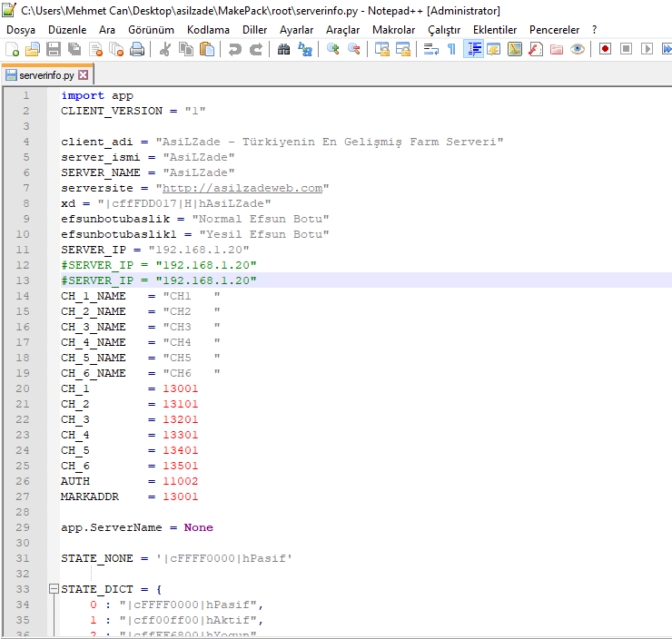The image size is (672, 639).
Task: Open the Dosya menu
Action: click(x=21, y=30)
